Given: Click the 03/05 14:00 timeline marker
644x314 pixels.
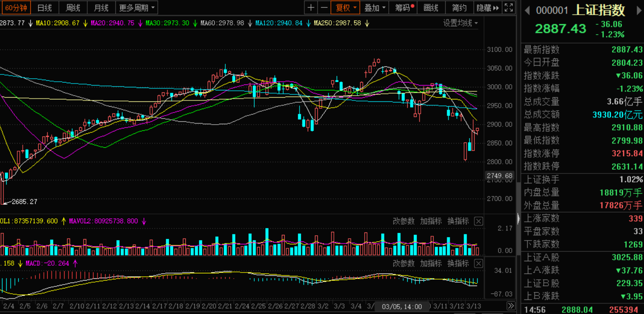Looking at the screenshot, I should pyautogui.click(x=402, y=306).
